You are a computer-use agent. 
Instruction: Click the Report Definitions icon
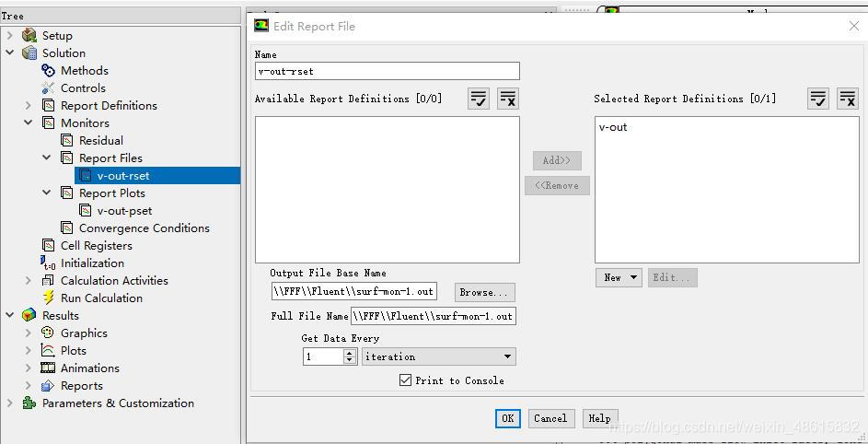pyautogui.click(x=49, y=105)
